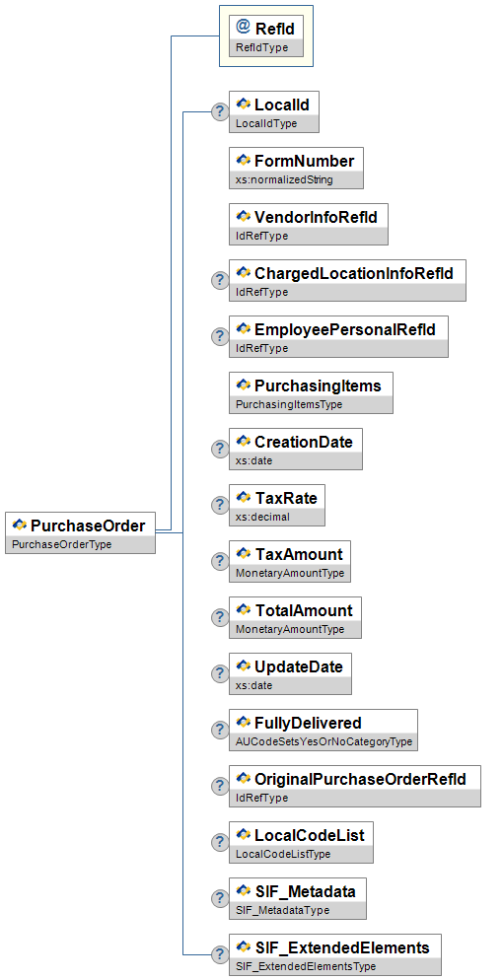Open the RefId attribute node
Image resolution: width=503 pixels, height=980 pixels.
coord(266,36)
